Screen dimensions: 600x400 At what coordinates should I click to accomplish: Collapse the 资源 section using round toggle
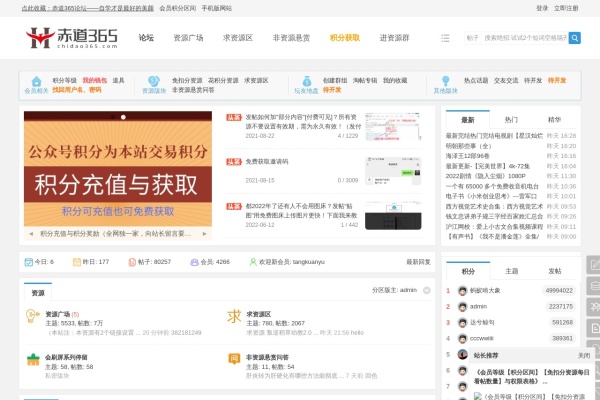(x=426, y=290)
